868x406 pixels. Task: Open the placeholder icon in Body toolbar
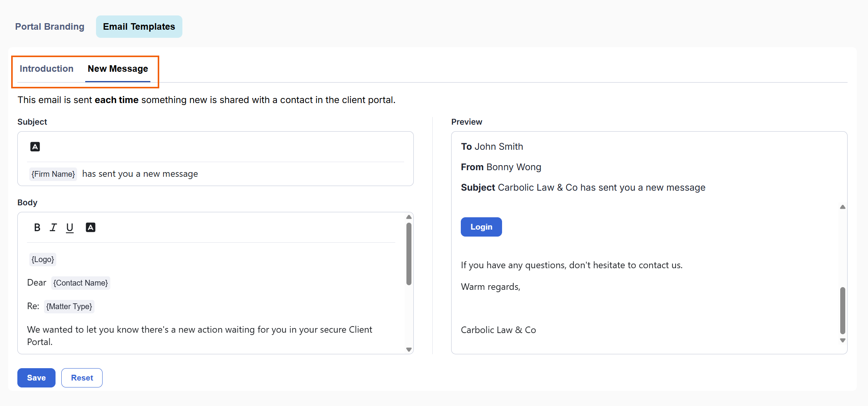tap(90, 228)
